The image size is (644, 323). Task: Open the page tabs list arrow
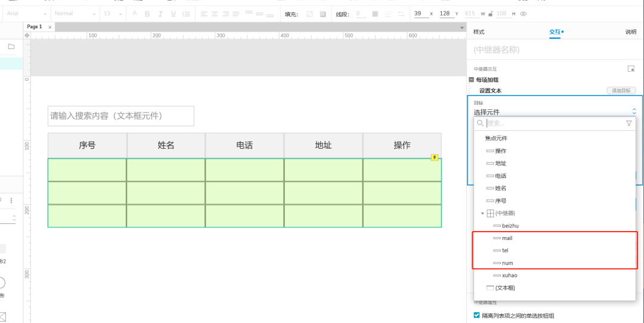pos(462,27)
